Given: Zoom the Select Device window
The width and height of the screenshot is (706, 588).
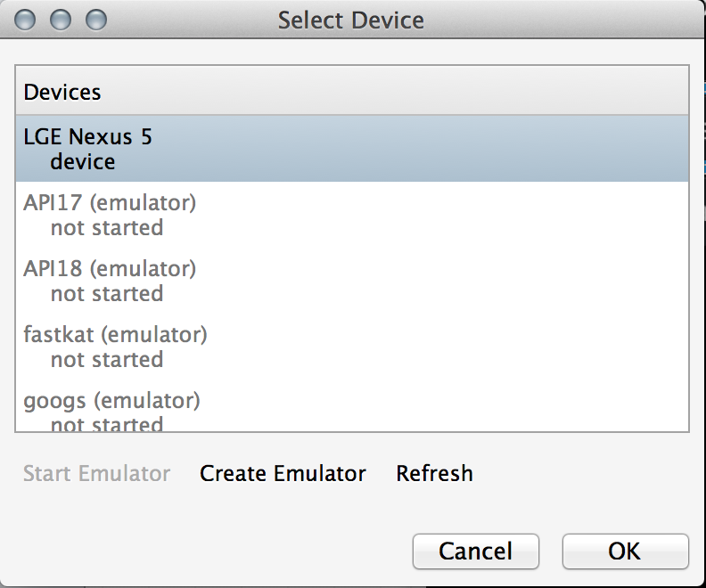Looking at the screenshot, I should click(x=95, y=19).
